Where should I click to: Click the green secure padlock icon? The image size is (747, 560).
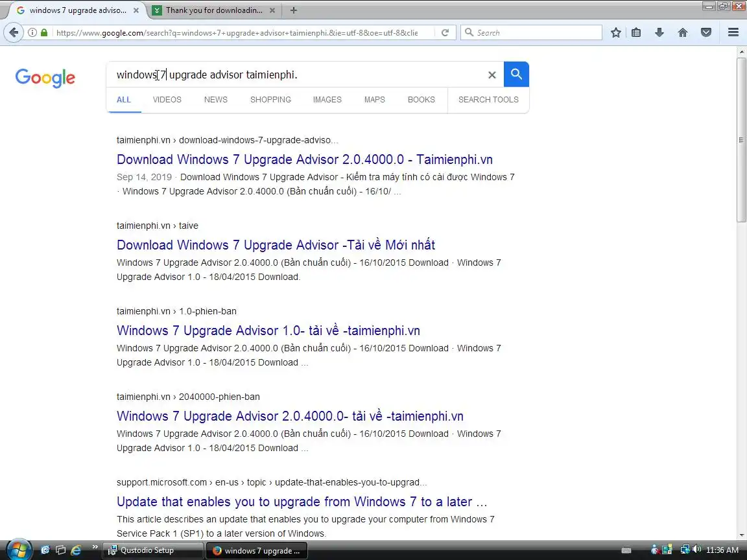[44, 32]
